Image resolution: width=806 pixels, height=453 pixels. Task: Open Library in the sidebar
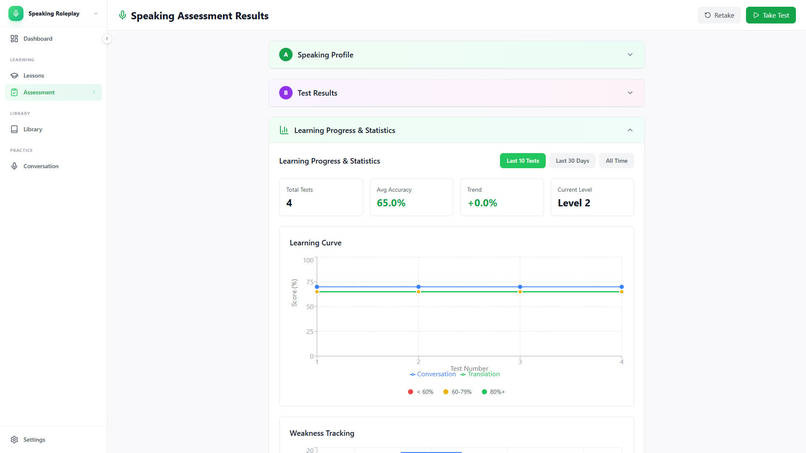53,130
